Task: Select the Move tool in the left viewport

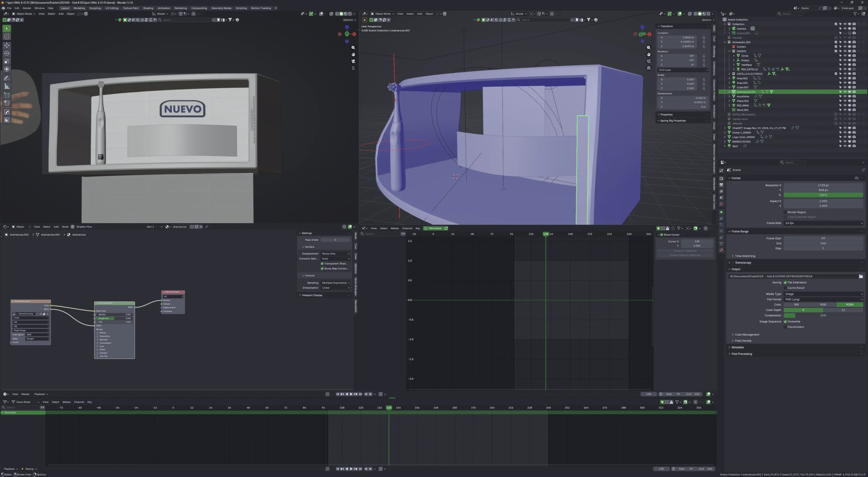Action: click(7, 45)
